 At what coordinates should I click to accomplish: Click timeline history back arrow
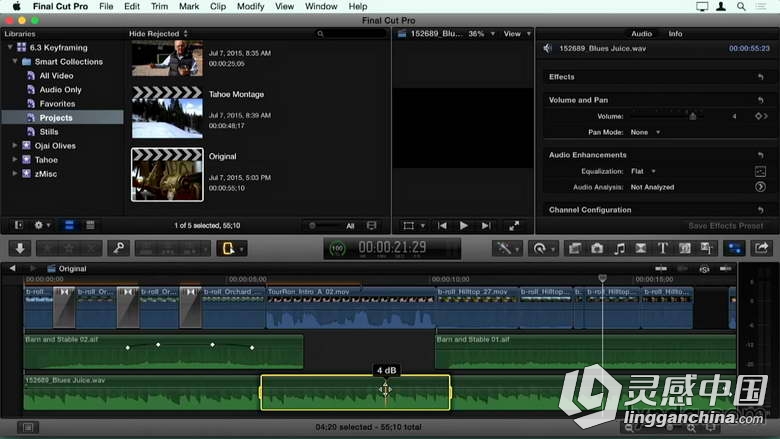tap(12, 268)
